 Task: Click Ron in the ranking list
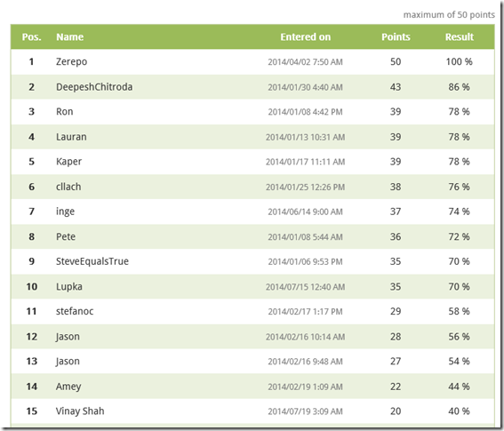tap(64, 111)
